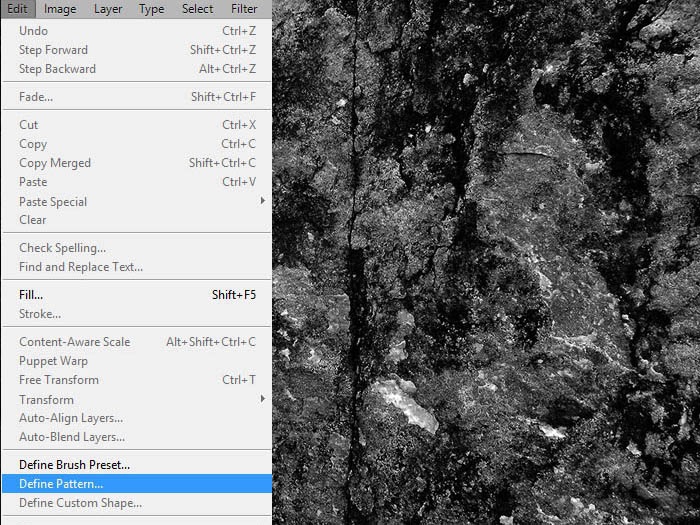Viewport: 700px width, 525px height.
Task: Choose Define Brush Preset...
Action: 137,465
